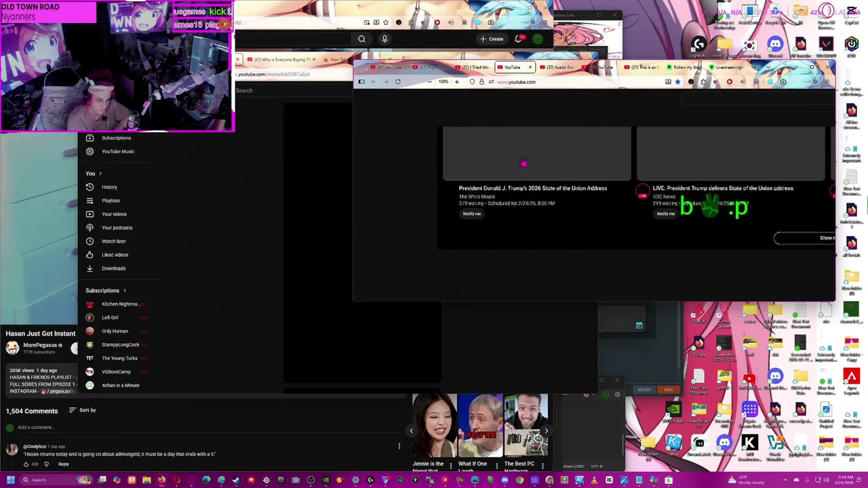
Task: Open Your podcasts in the sidebar
Action: pyautogui.click(x=117, y=228)
